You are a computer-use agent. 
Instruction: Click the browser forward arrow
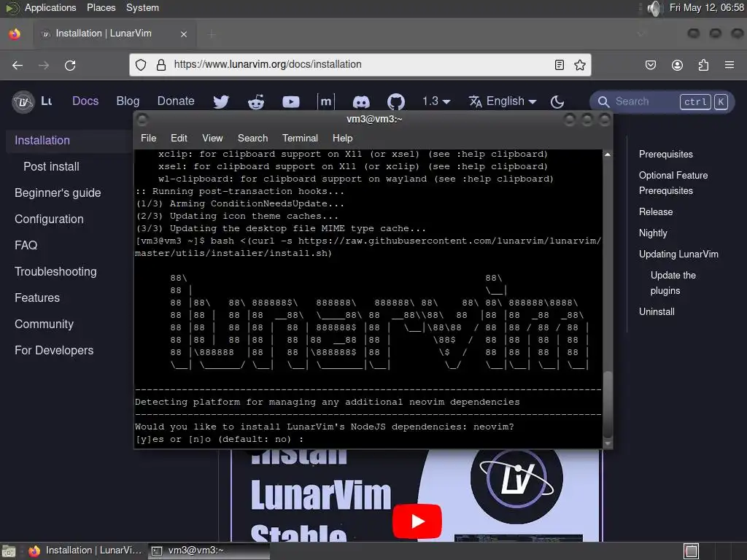tap(44, 65)
